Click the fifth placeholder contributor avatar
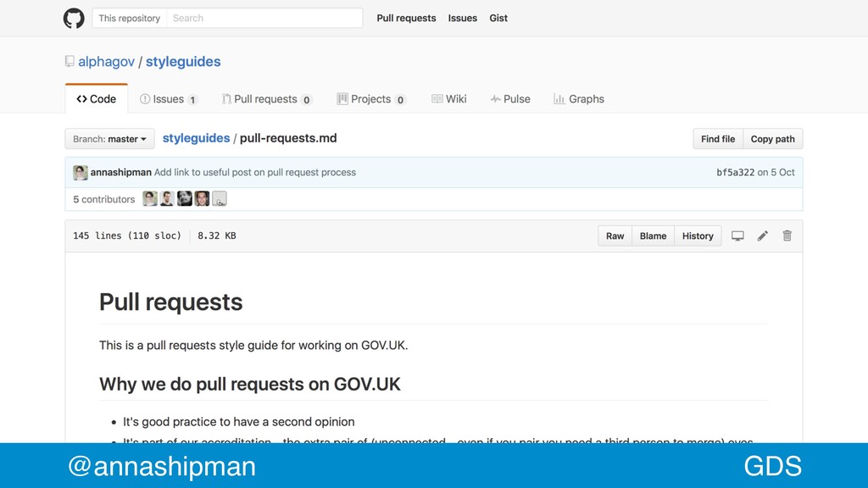 [x=220, y=198]
